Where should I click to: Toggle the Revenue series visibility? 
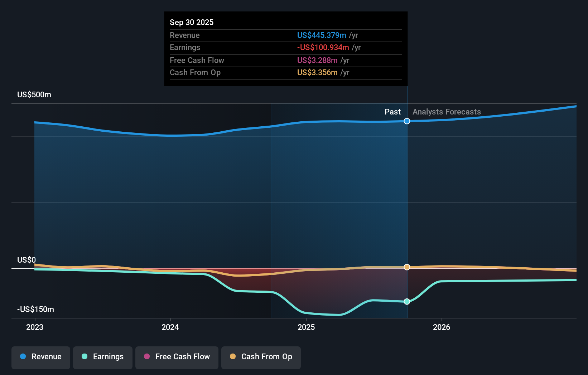[x=40, y=357]
